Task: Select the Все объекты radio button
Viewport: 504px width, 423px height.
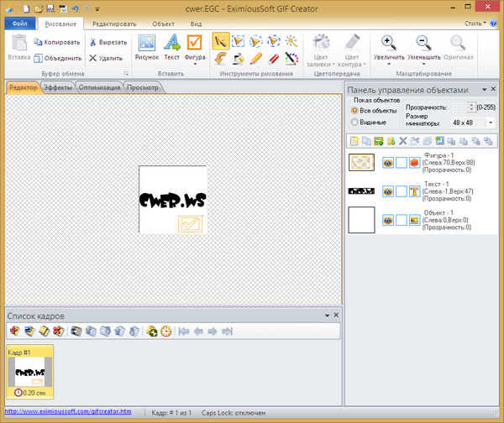Action: click(x=354, y=110)
